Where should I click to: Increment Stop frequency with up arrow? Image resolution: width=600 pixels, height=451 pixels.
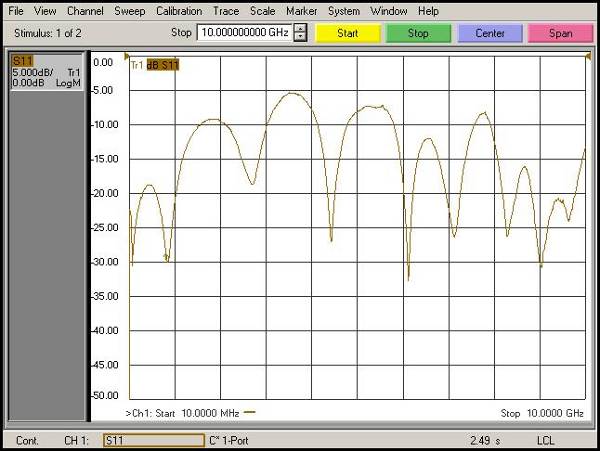point(300,28)
